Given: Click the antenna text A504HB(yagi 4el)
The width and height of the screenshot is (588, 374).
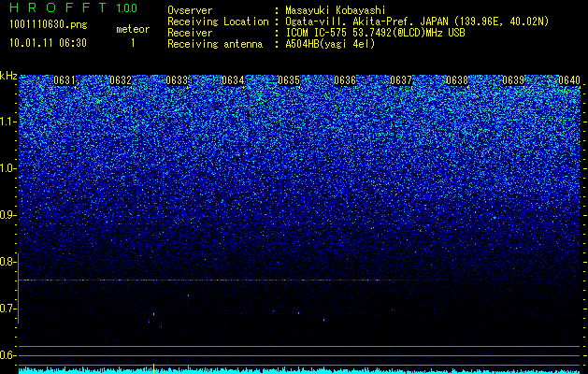Looking at the screenshot, I should click(x=330, y=44).
